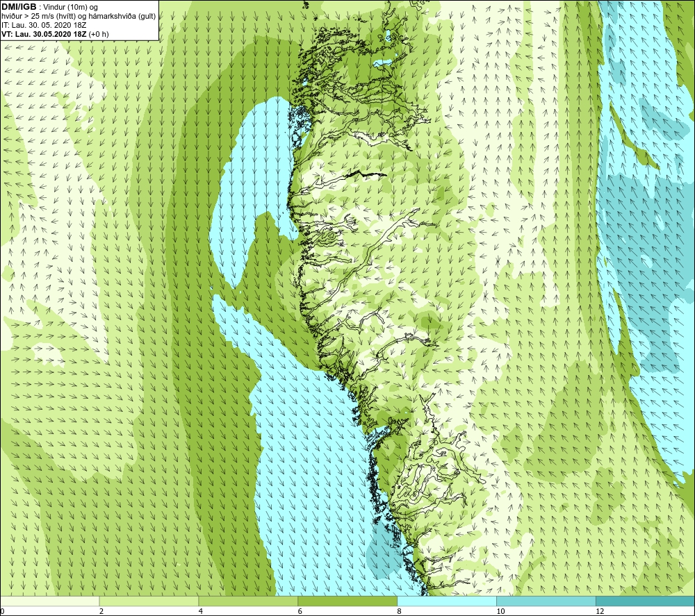Click the 0–2 m/s pale color swatch
The height and width of the screenshot is (616, 695).
[49, 601]
